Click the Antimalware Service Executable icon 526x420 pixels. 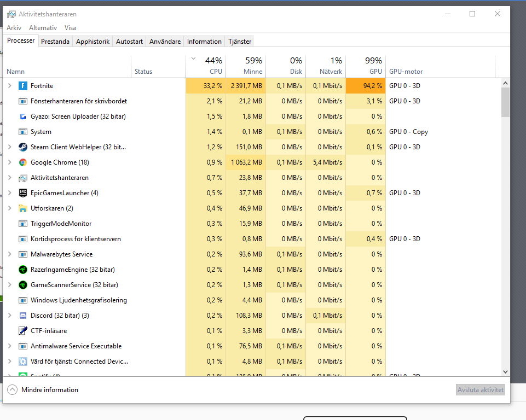[23, 346]
